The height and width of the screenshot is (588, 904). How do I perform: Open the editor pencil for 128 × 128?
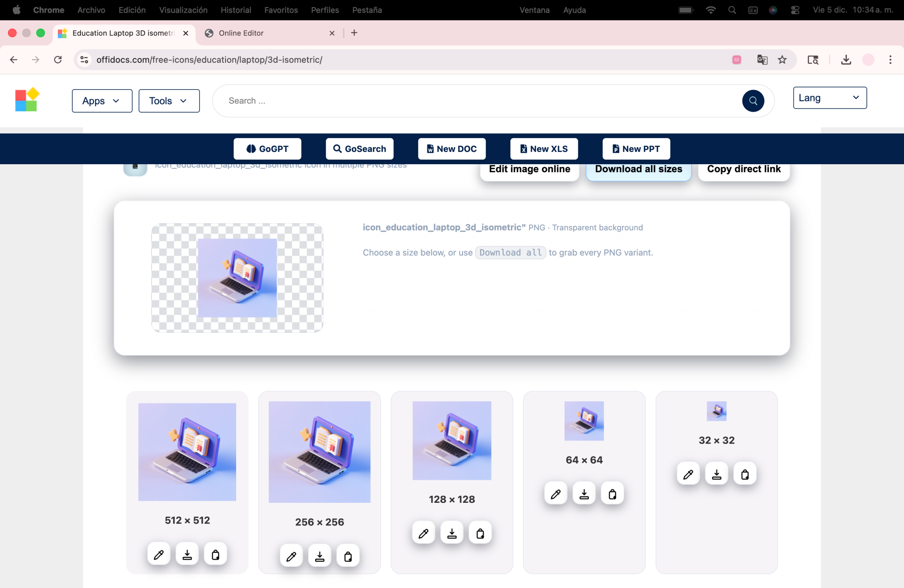[424, 533]
